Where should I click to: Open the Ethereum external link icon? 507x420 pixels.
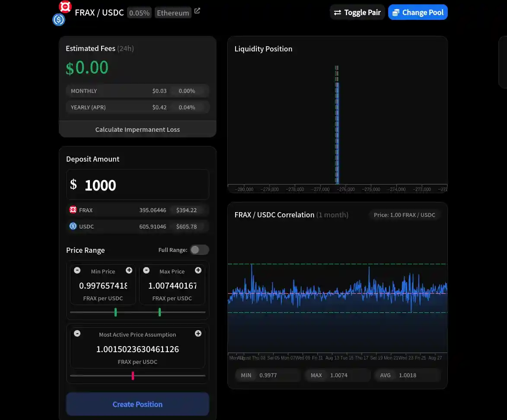pyautogui.click(x=197, y=10)
